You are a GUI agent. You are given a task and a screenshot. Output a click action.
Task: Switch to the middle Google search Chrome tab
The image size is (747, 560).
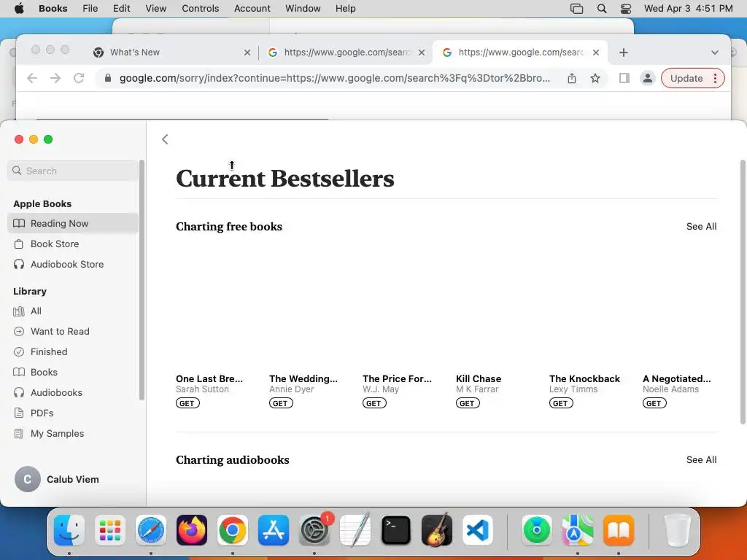347,52
